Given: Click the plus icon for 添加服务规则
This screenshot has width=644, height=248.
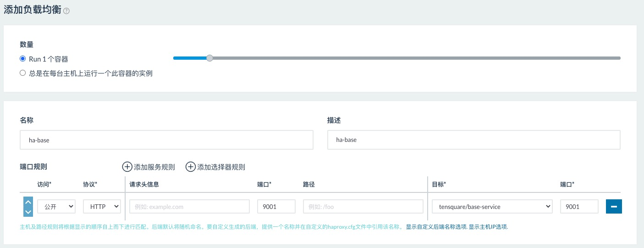Looking at the screenshot, I should [x=127, y=167].
